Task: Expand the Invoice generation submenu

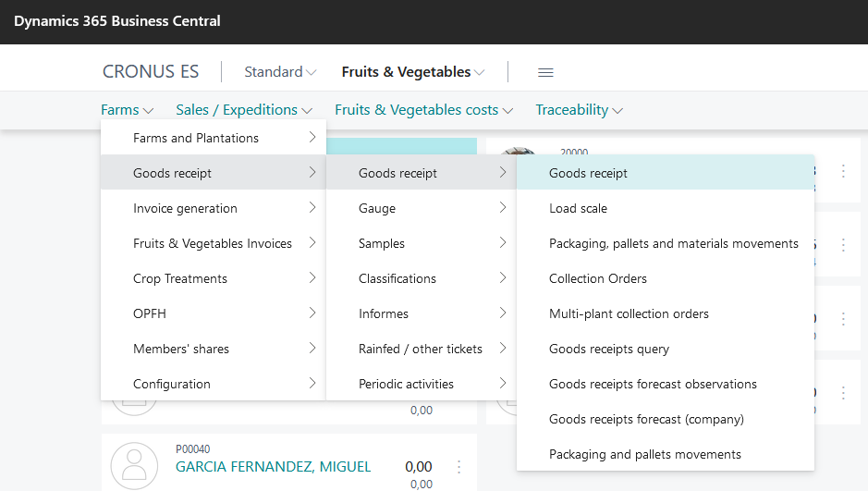Action: point(214,208)
